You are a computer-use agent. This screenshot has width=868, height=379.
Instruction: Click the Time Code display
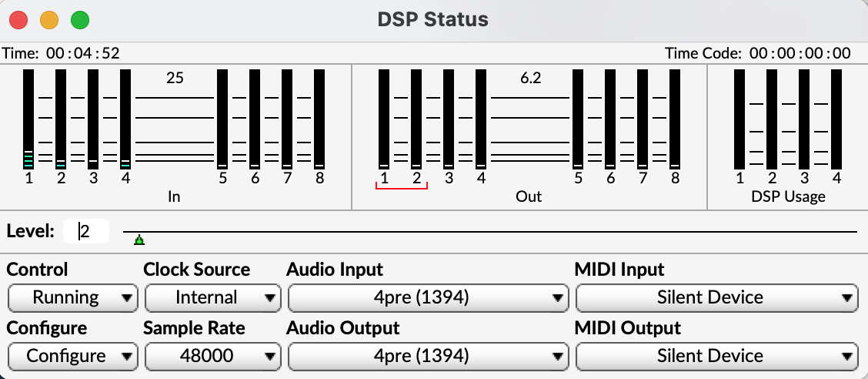pyautogui.click(x=800, y=53)
